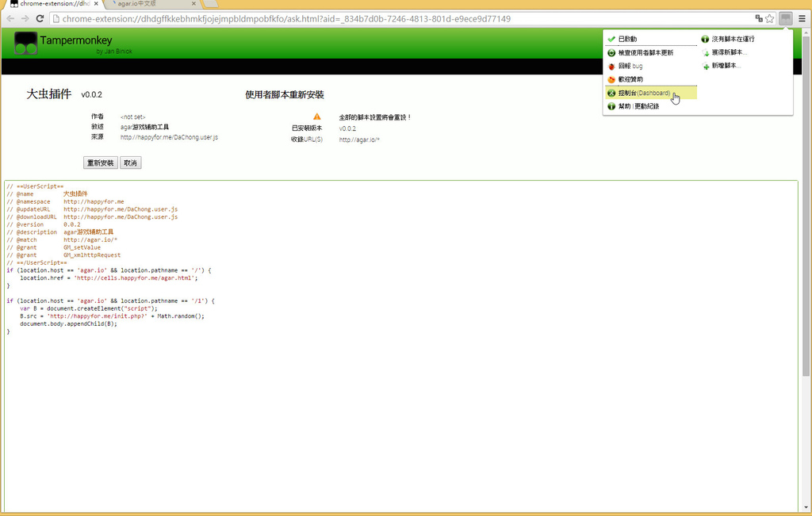
Task: Click the location.href cells.happyfor.me code line
Action: point(109,278)
